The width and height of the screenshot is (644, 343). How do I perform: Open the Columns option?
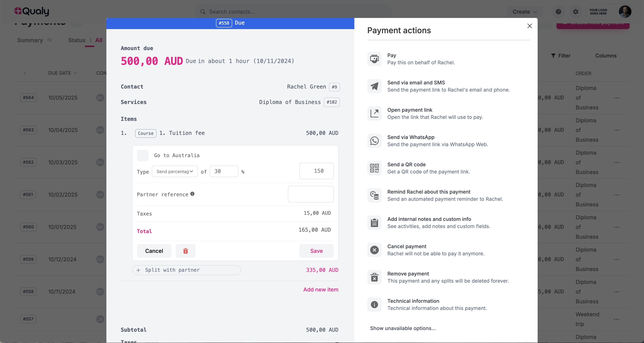606,56
